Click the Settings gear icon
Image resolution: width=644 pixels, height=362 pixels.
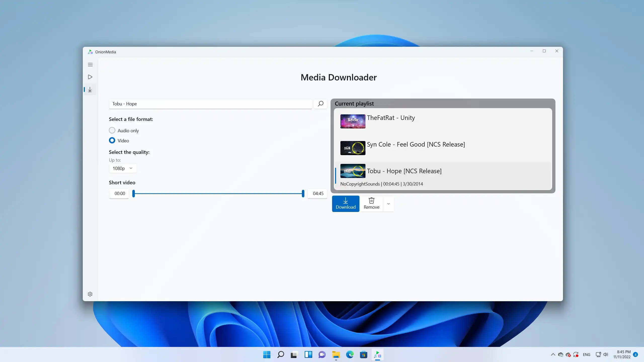90,294
